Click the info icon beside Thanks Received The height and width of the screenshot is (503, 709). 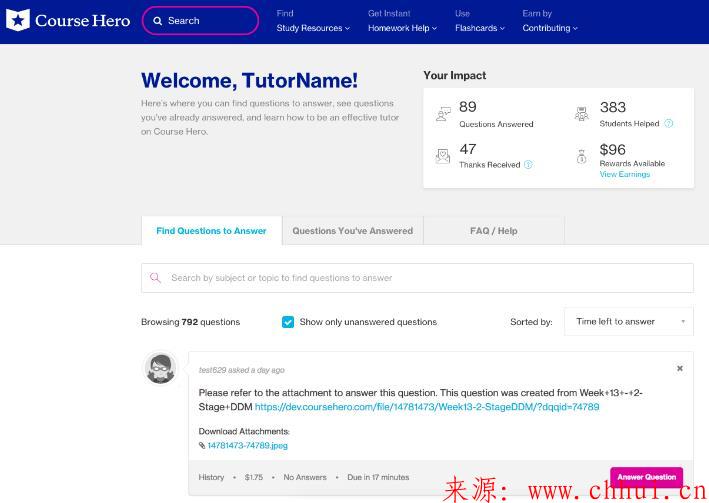tap(528, 165)
